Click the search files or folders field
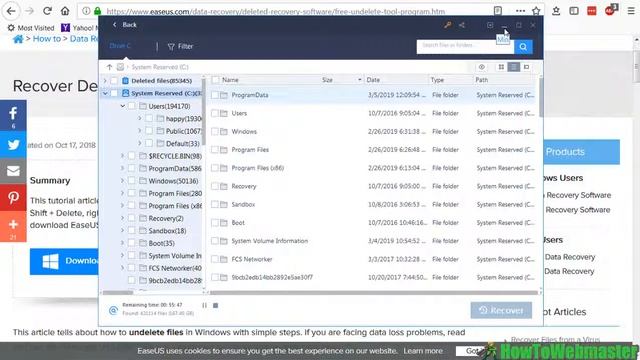This screenshot has width=640, height=360. coord(465,46)
